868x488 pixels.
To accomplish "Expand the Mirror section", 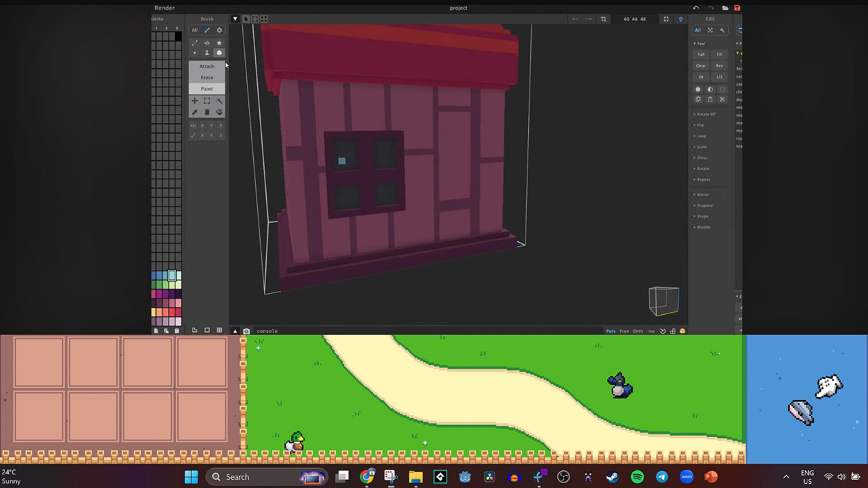I will click(703, 195).
